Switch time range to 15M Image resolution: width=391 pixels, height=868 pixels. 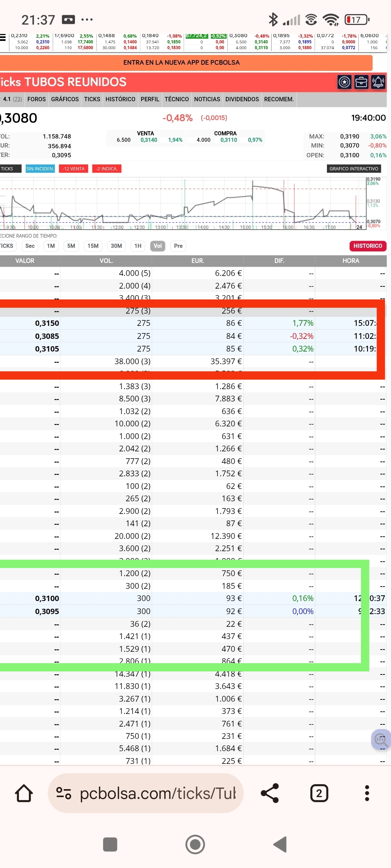click(93, 246)
